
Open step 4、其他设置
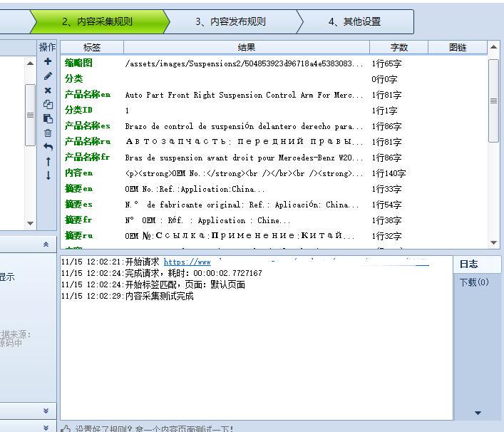(x=354, y=21)
